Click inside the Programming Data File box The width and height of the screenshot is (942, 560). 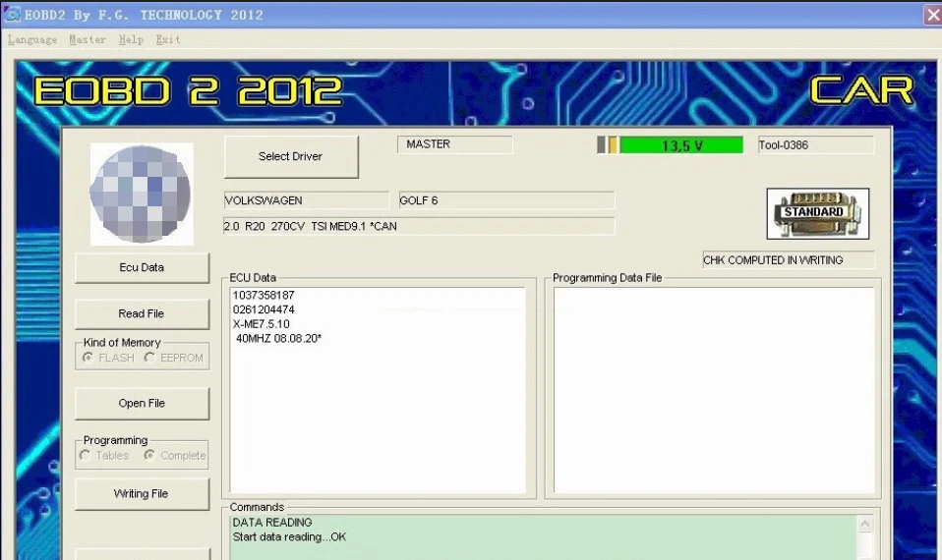[x=714, y=390]
